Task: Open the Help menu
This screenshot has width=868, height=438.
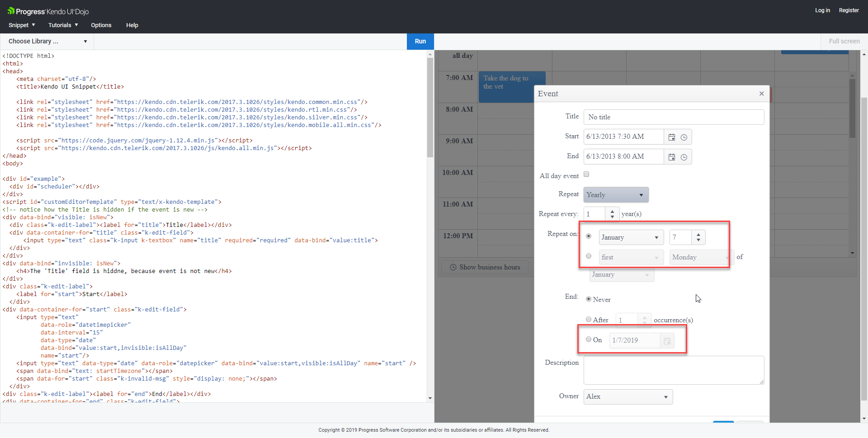Action: tap(132, 25)
